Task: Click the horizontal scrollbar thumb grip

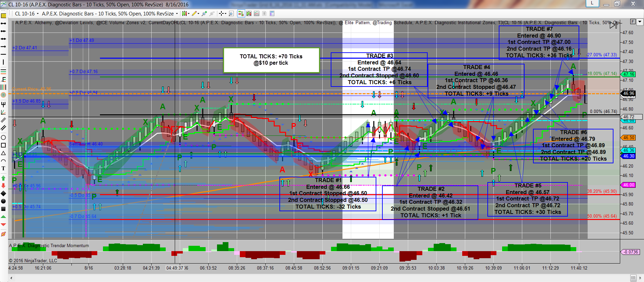Action: click(x=633, y=278)
